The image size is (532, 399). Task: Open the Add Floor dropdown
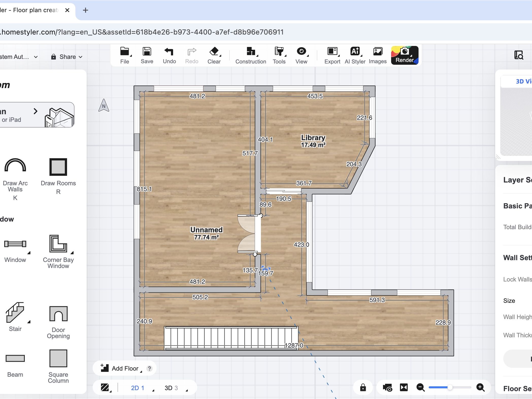click(x=122, y=368)
